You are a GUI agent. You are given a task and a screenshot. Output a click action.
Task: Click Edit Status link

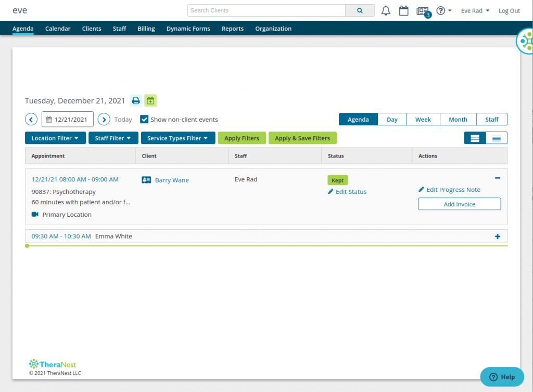click(347, 192)
